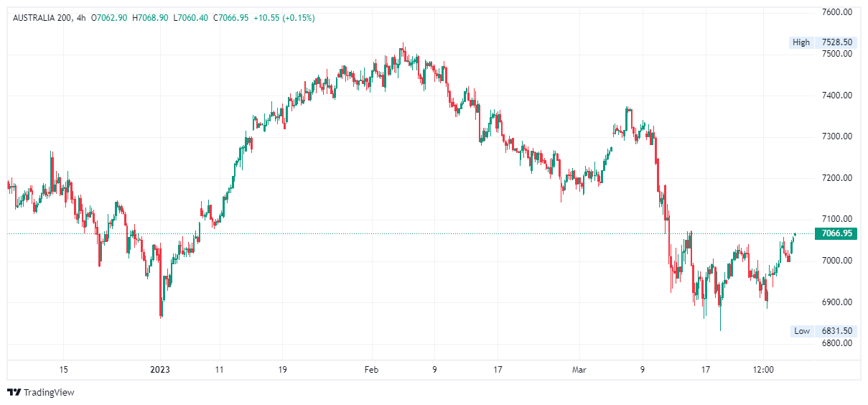Click the 7400.00 price axis label
The image size is (868, 405).
pos(837,95)
